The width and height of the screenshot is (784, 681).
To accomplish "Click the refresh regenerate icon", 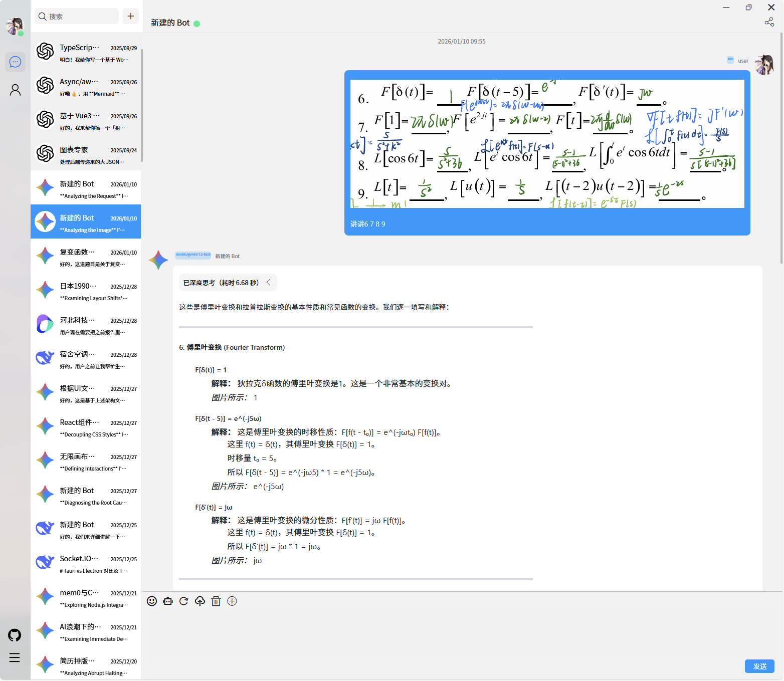I will [184, 601].
